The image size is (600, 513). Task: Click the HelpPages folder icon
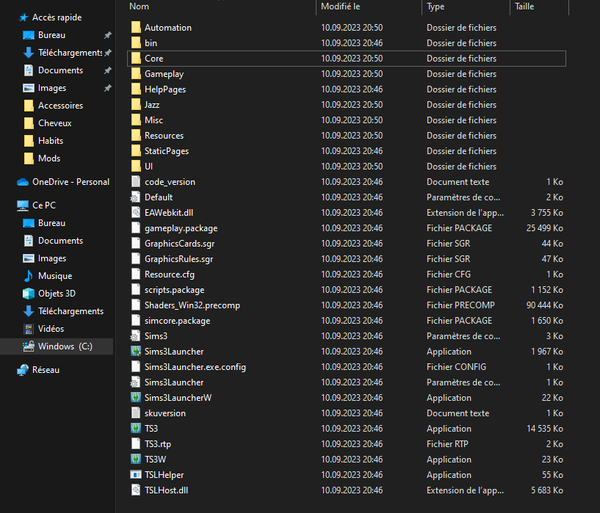pyautogui.click(x=136, y=89)
